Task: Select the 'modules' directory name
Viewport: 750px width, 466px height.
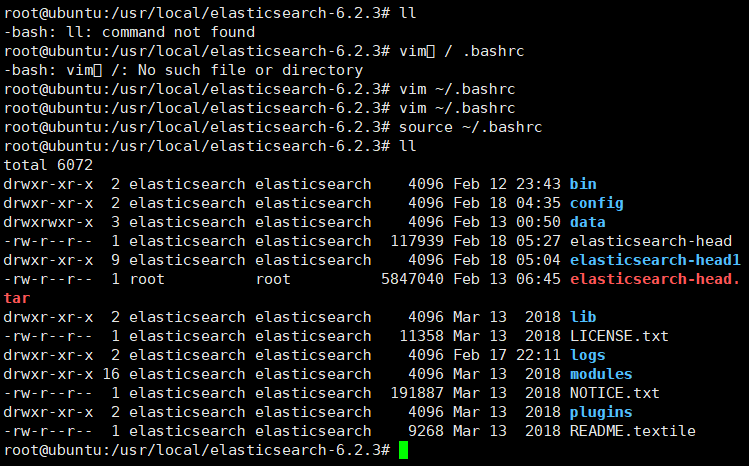Action: (x=601, y=374)
